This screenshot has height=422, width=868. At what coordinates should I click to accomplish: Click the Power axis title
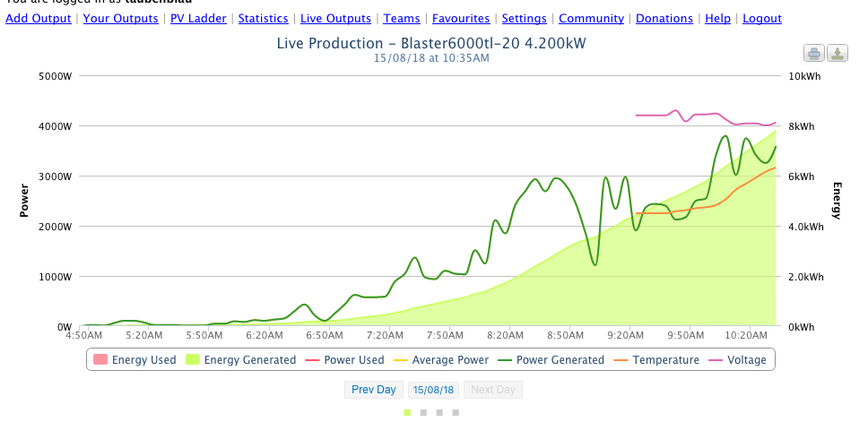[x=24, y=201]
